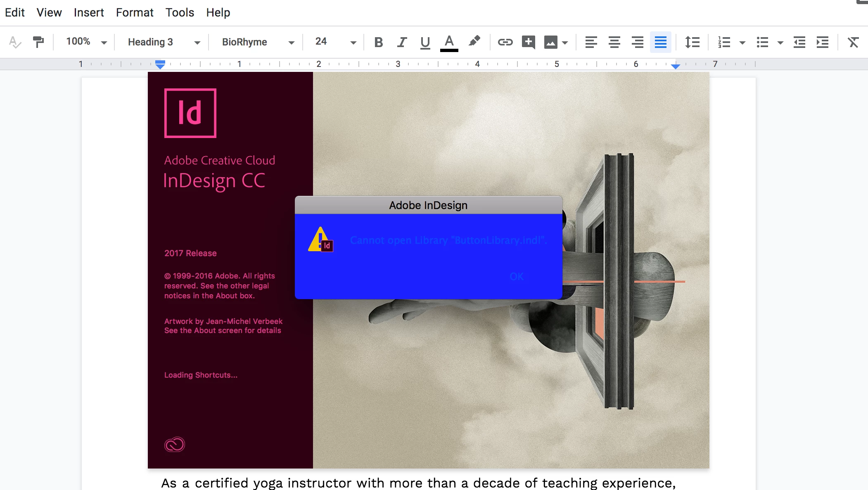
Task: Toggle italic formatting
Action: pyautogui.click(x=401, y=42)
